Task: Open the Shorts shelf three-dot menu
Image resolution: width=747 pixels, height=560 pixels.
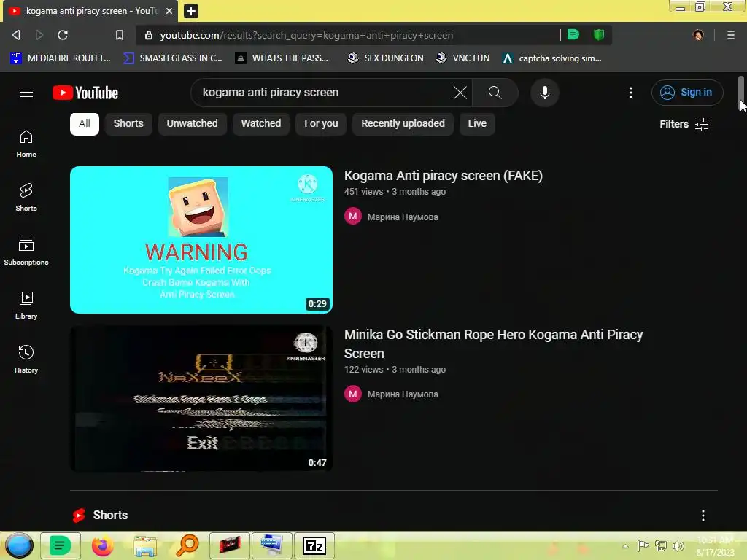Action: click(703, 516)
